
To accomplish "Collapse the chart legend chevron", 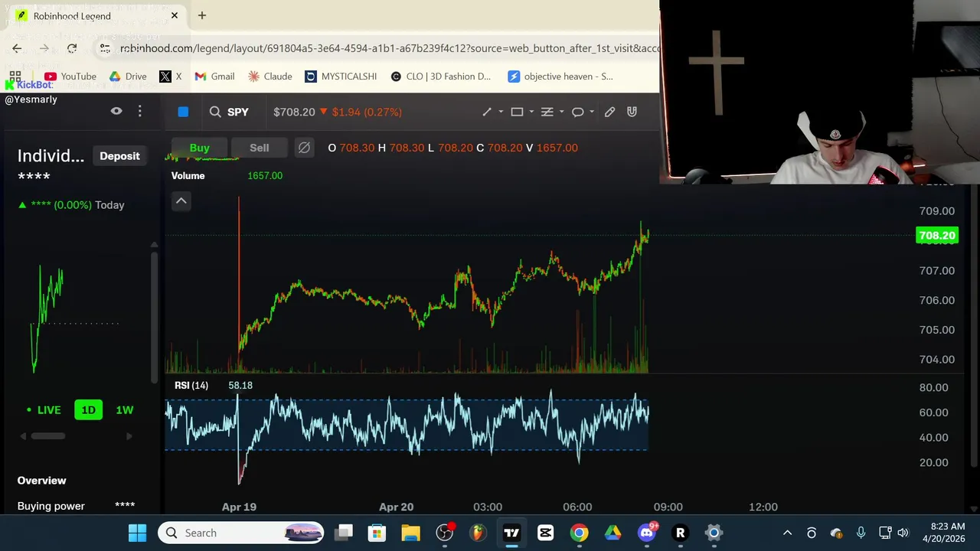I will click(181, 201).
